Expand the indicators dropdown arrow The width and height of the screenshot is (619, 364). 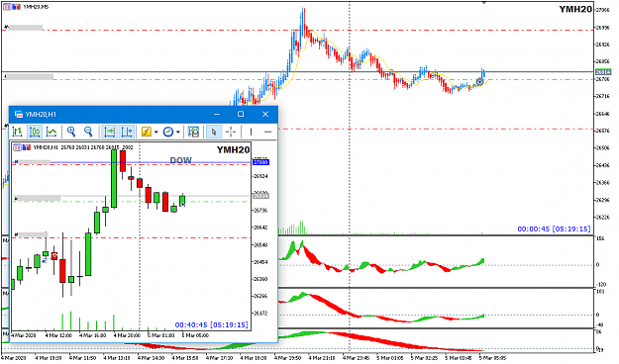pos(156,132)
